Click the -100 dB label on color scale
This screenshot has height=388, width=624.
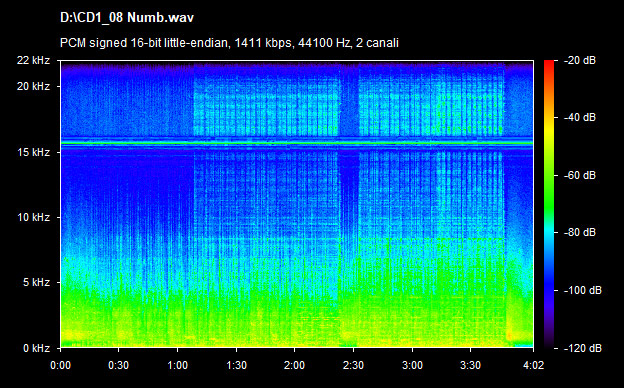tap(583, 291)
